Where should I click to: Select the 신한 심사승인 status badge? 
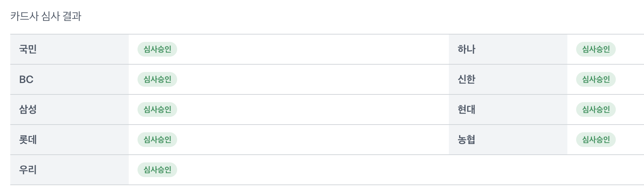pos(596,79)
